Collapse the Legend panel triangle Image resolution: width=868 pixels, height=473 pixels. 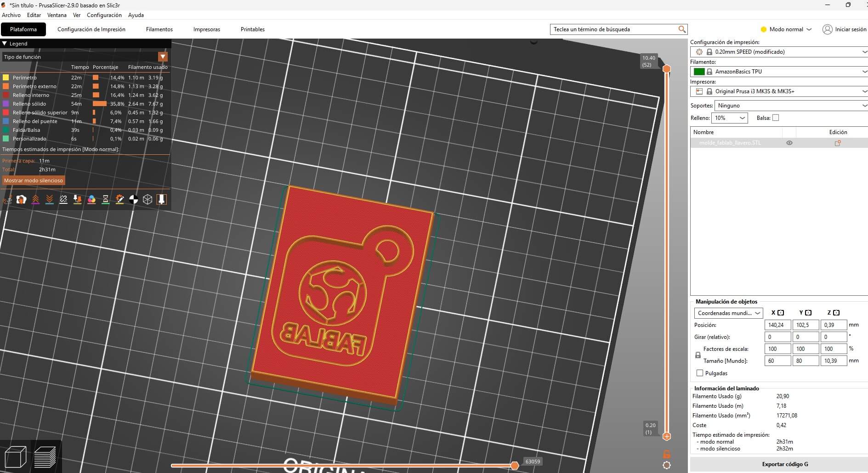[x=5, y=44]
